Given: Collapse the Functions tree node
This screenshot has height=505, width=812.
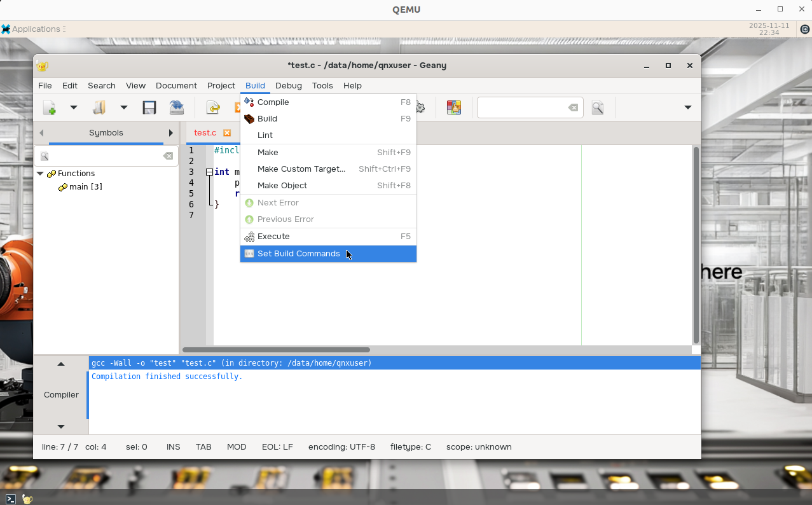Looking at the screenshot, I should coord(40,174).
